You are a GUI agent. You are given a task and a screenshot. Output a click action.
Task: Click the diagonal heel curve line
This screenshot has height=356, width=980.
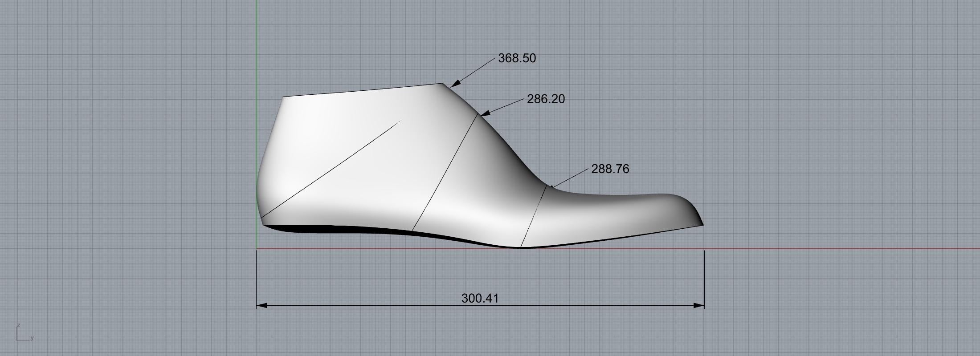[x=330, y=170]
